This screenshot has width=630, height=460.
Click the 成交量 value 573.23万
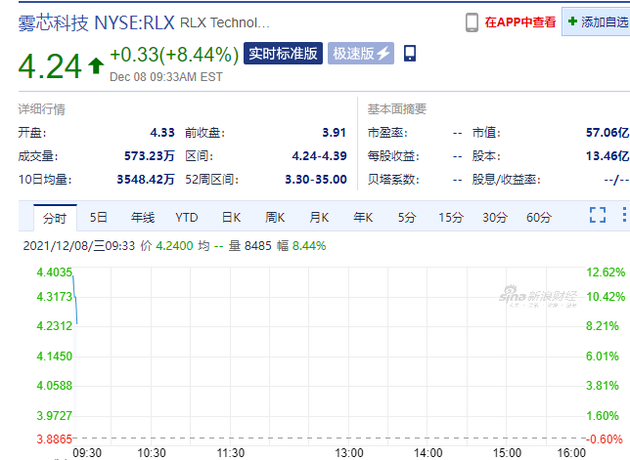tap(149, 156)
